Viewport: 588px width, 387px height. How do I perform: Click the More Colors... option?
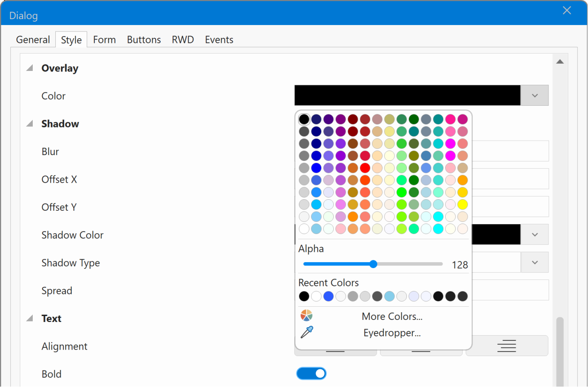tap(392, 316)
